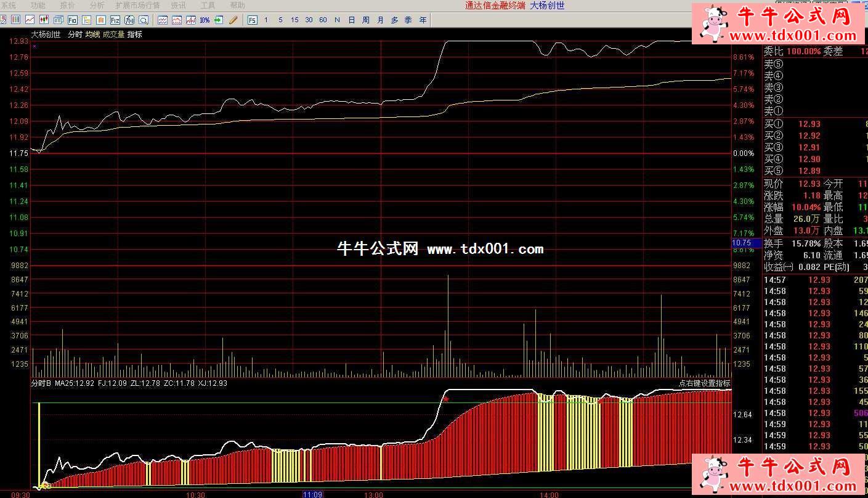Open the 工具 menu
This screenshot has height=498, width=868.
208,5
